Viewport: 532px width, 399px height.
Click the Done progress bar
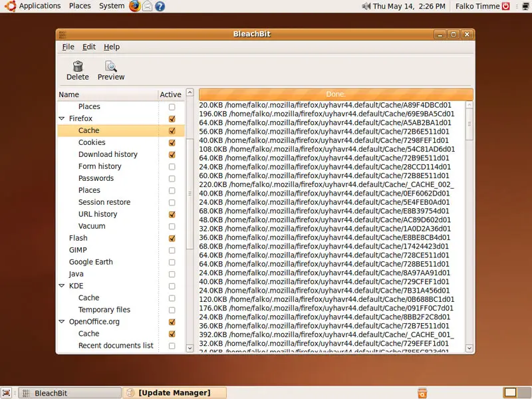[x=336, y=94]
